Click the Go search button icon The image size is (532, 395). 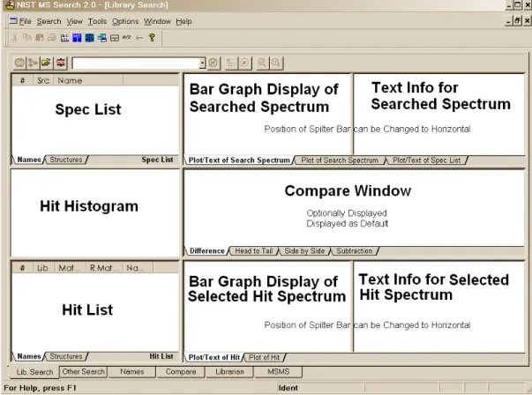point(19,63)
